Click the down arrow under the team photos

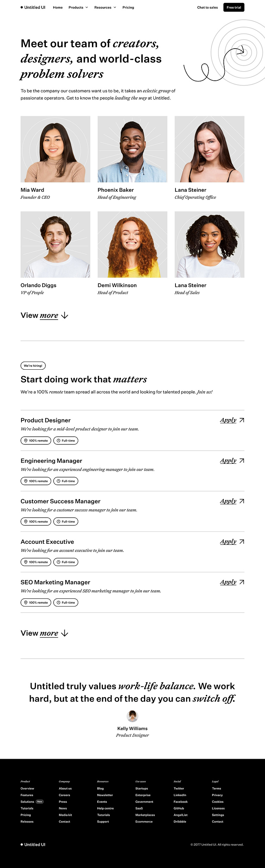tap(64, 315)
